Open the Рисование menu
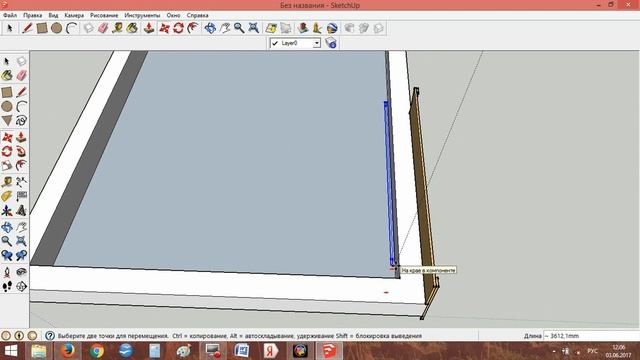Image resolution: width=640 pixels, height=360 pixels. point(104,15)
